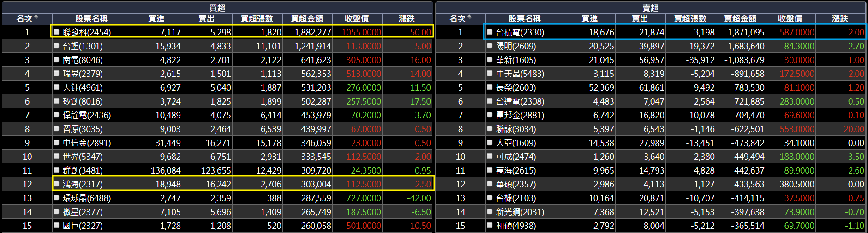Open stock 萬海(2615)

click(x=516, y=170)
